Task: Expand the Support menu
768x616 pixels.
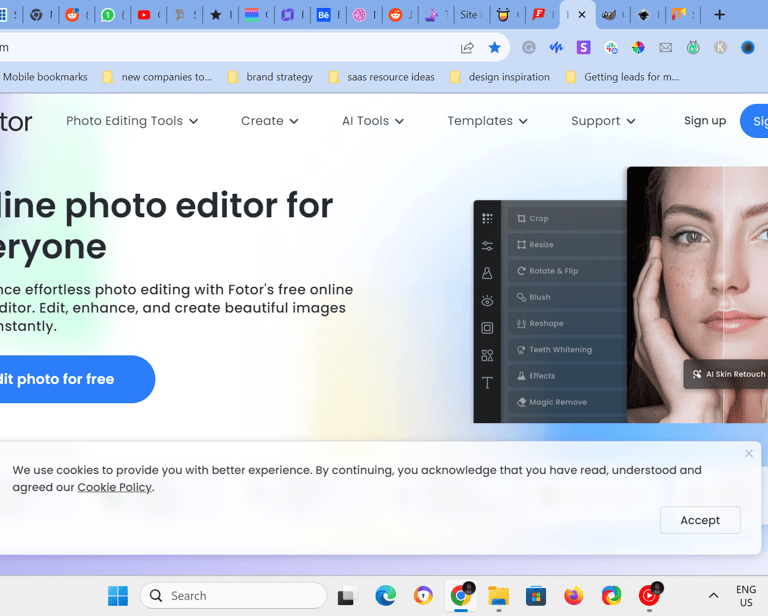Action: coord(603,121)
